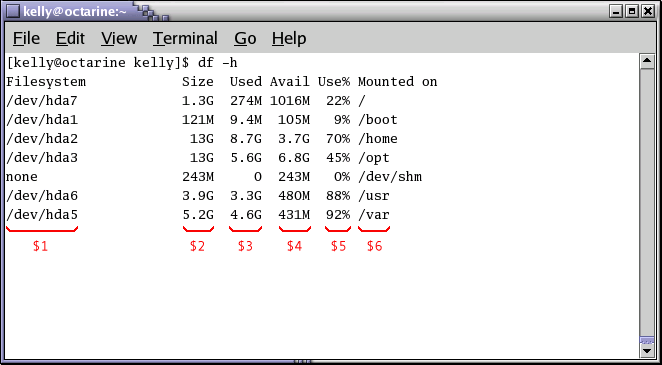The height and width of the screenshot is (365, 662).
Task: Click the df -h command text
Action: (x=217, y=63)
